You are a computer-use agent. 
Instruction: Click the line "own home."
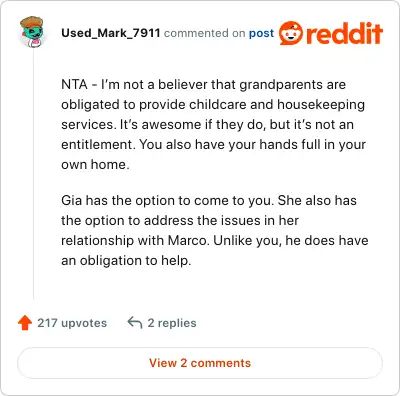(x=95, y=164)
